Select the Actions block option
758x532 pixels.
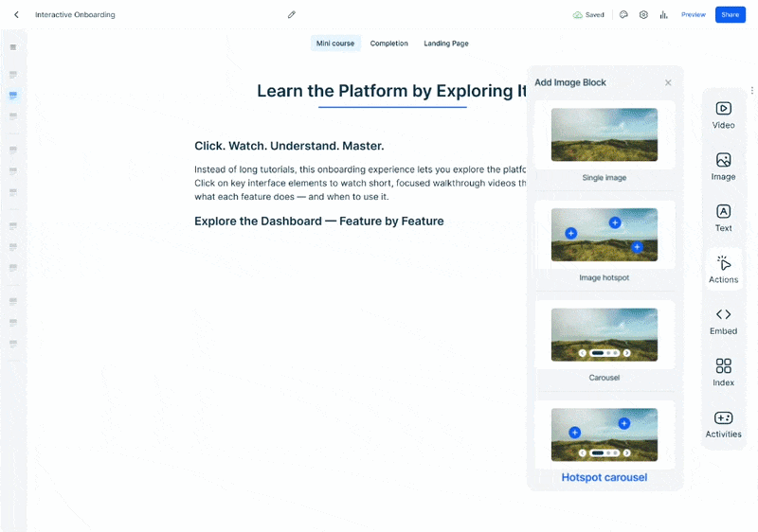[x=723, y=268]
